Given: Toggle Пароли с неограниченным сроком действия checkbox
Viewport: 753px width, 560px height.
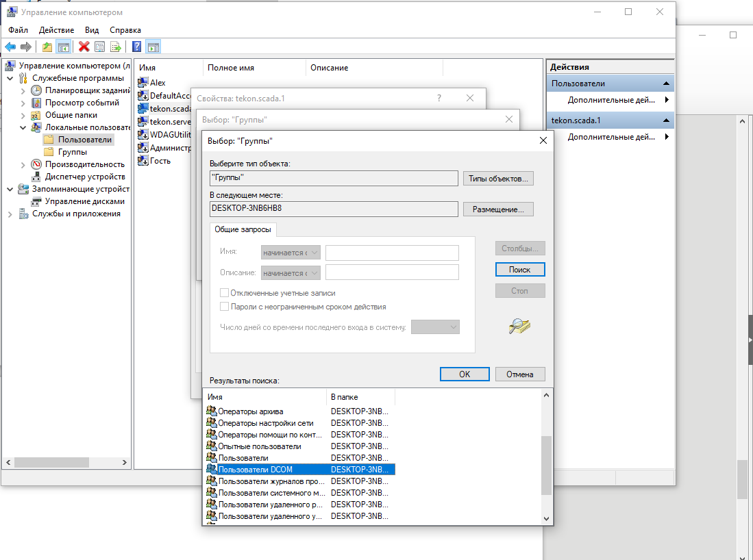Looking at the screenshot, I should pyautogui.click(x=224, y=307).
